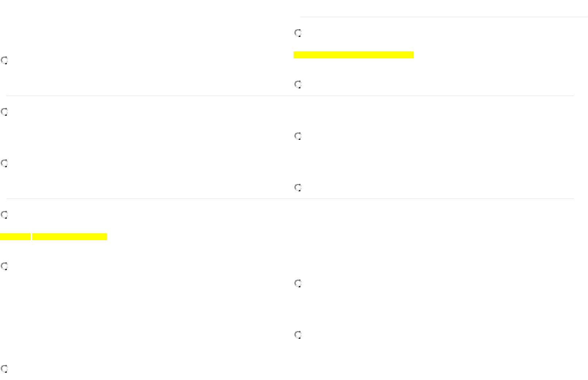Click the short yellow highlight at far left
Viewport: 588px width, 380px height.
15,237
